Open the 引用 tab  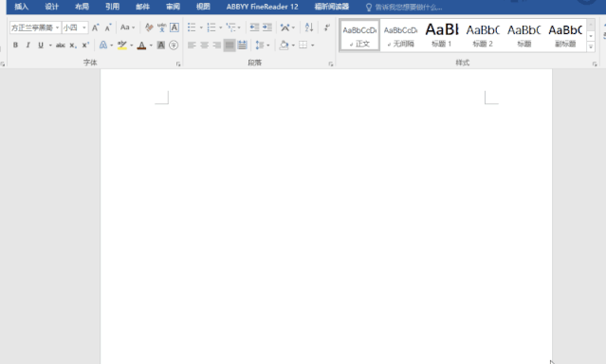[x=112, y=7]
